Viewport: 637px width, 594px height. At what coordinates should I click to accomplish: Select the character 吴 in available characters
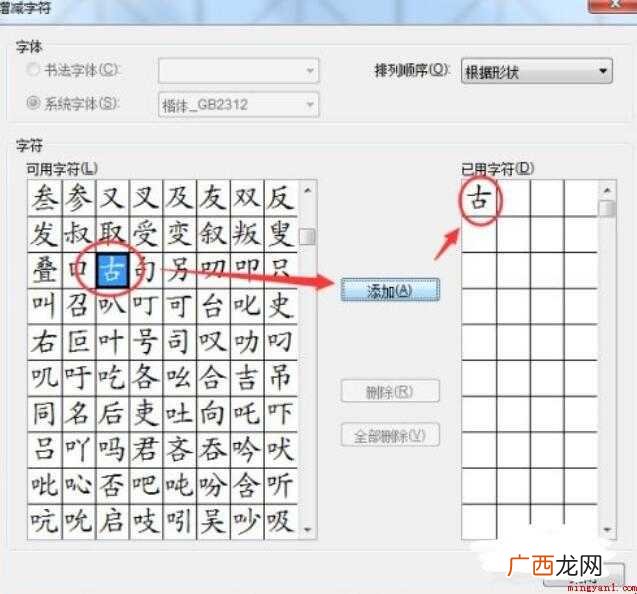(x=214, y=522)
